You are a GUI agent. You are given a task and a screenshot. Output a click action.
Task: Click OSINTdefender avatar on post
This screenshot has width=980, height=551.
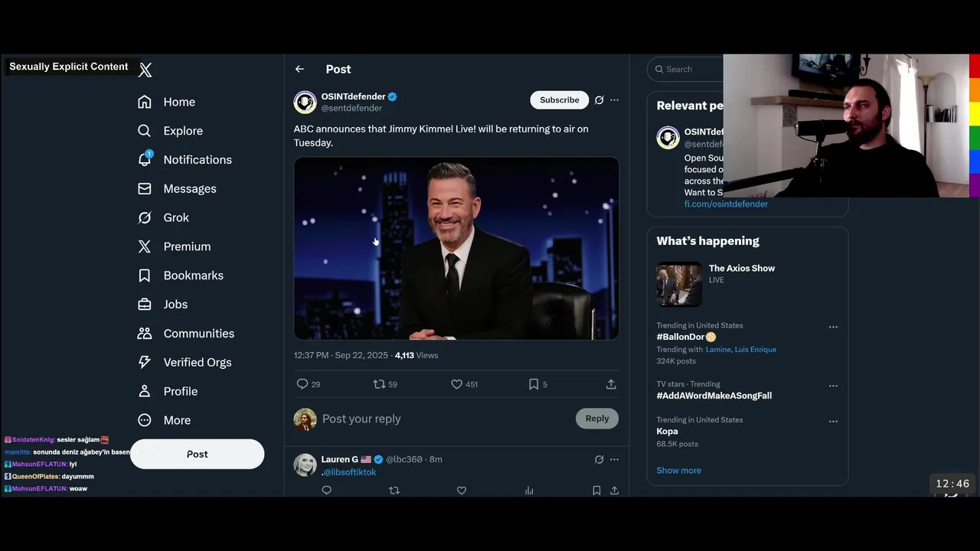click(305, 103)
